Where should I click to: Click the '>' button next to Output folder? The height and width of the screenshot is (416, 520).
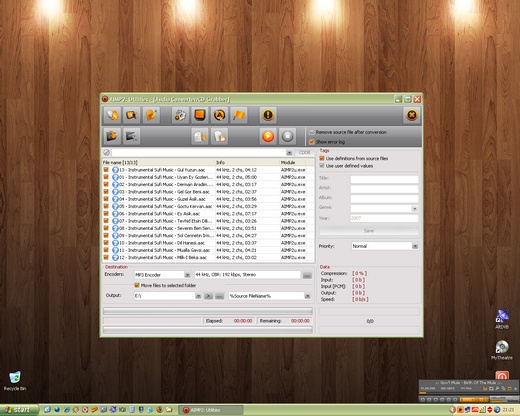click(x=208, y=296)
